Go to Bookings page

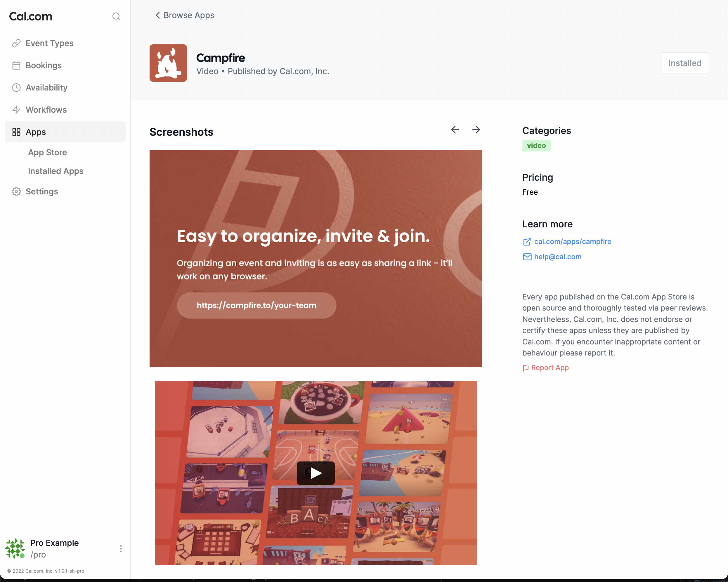[x=44, y=65]
